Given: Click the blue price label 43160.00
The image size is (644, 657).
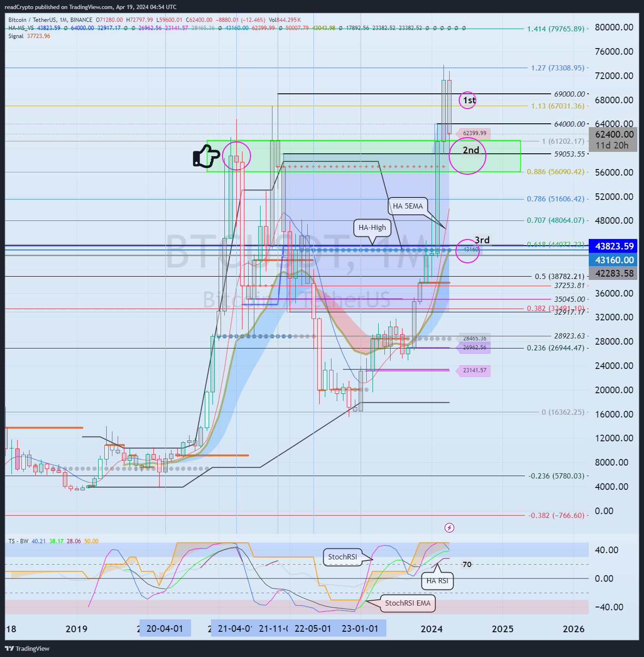Looking at the screenshot, I should [x=614, y=260].
